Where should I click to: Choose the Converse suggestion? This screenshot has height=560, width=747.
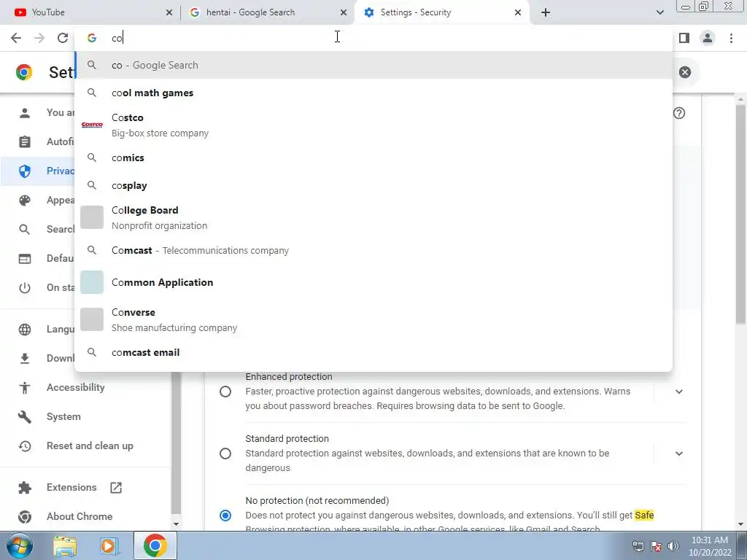[373, 319]
